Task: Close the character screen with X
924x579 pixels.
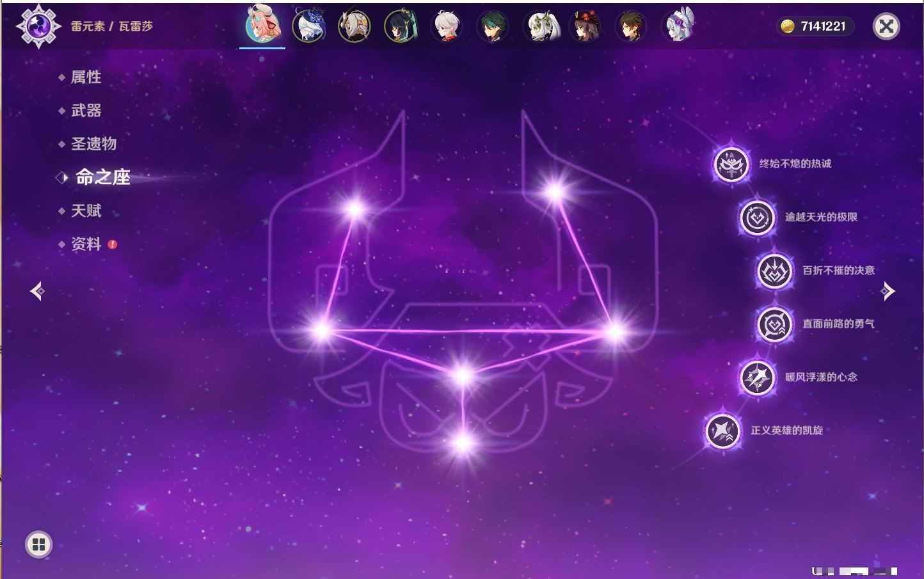Action: tap(886, 26)
